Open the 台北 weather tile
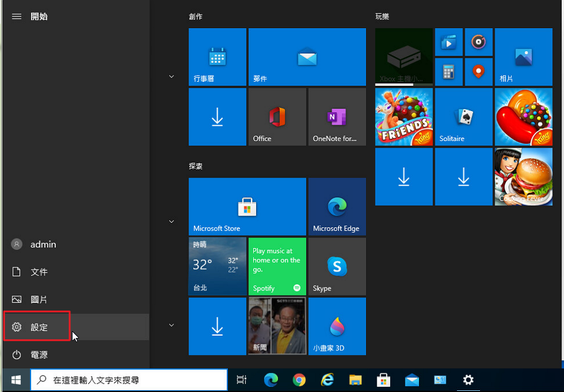 [x=217, y=266]
